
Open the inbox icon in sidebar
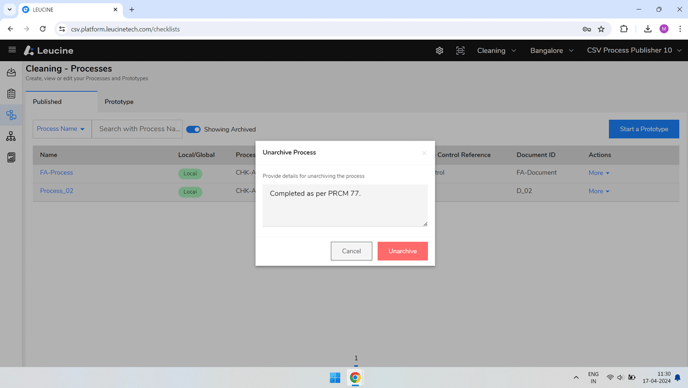point(11,72)
